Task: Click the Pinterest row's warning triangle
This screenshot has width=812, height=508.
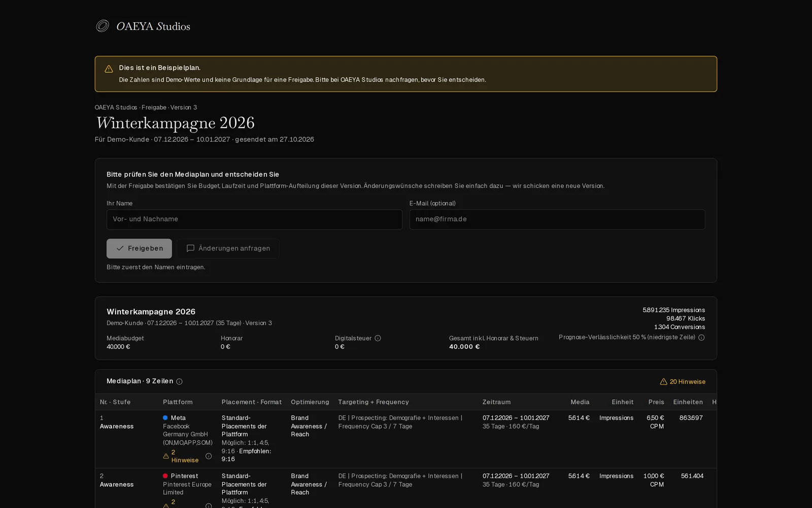Action: pyautogui.click(x=166, y=506)
